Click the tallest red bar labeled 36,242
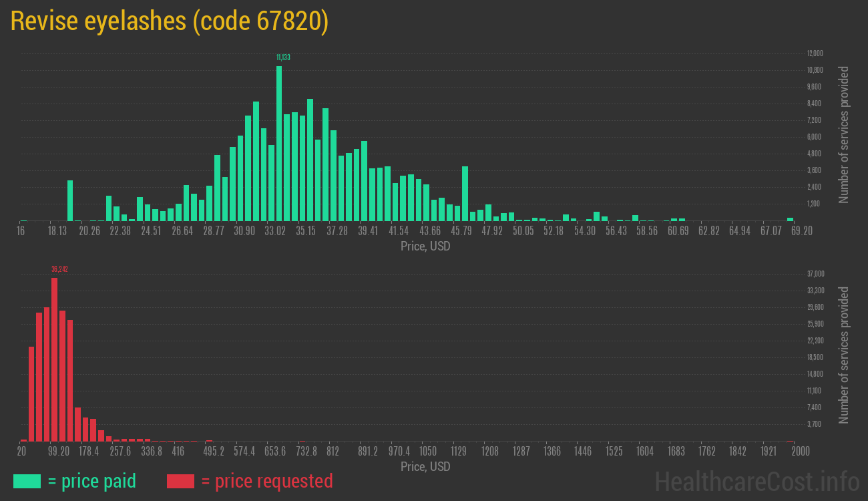868x501 pixels. pos(54,359)
